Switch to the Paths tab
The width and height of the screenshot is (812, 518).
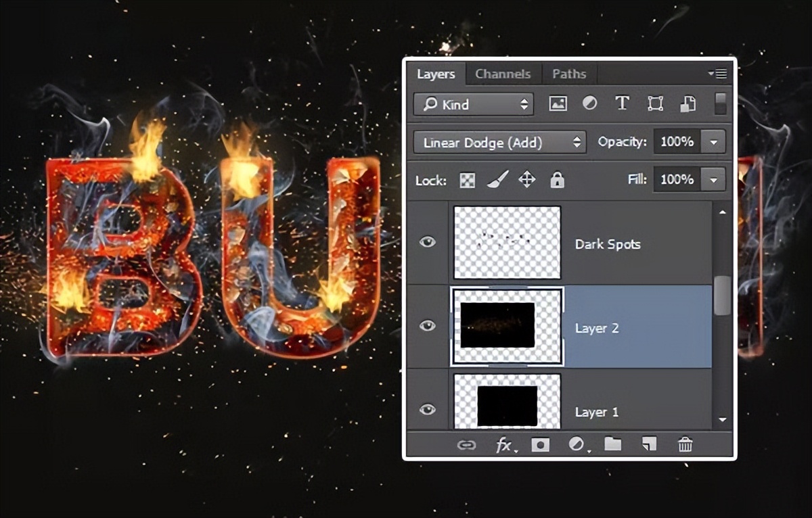569,74
